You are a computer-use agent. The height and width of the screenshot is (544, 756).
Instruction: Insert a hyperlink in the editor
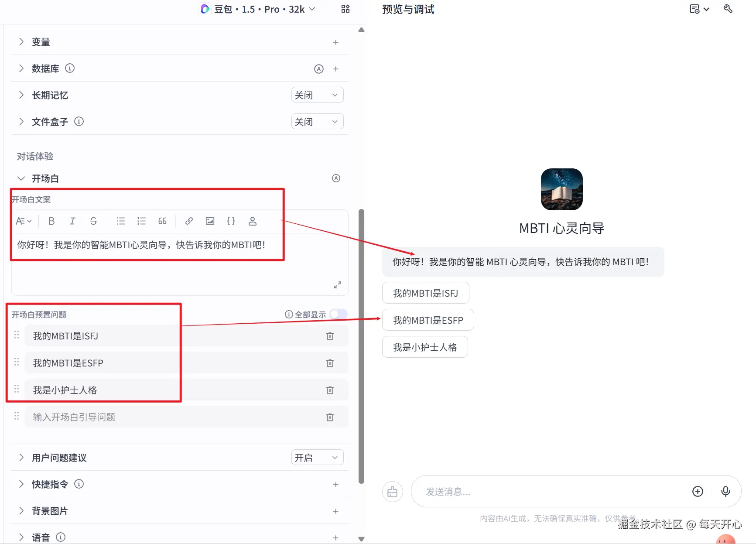[189, 221]
